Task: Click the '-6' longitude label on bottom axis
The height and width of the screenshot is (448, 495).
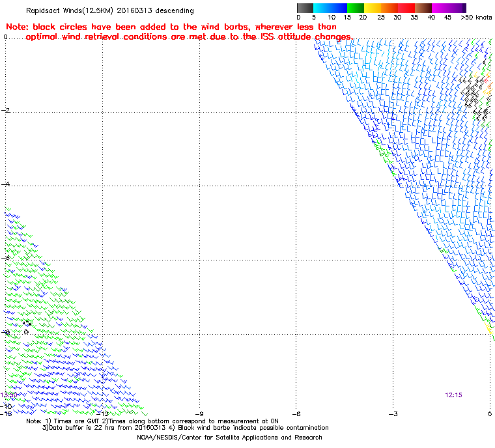Action: coord(296,413)
